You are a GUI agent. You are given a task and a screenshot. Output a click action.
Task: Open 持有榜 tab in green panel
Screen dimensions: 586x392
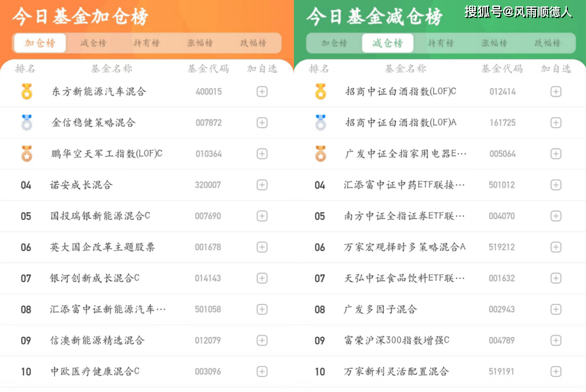coord(441,43)
